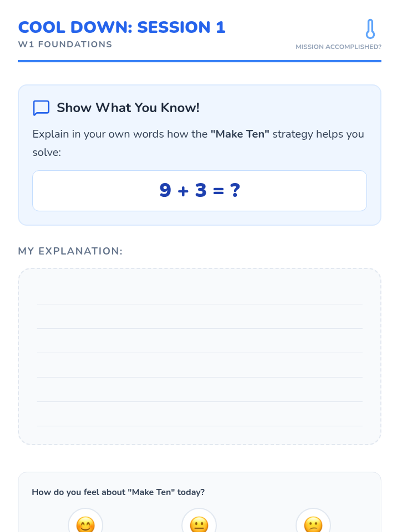
Task: Click the bold "Make Ten" text in the prompt
Action: 240,134
